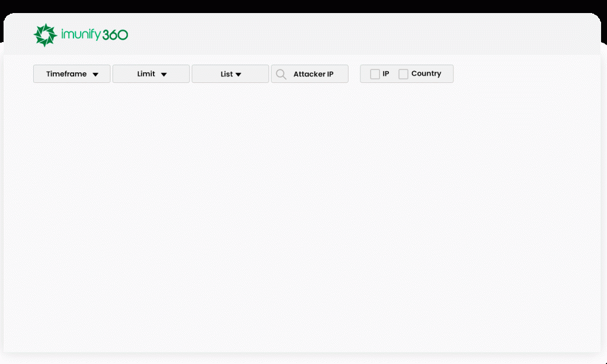Toggle IP filter via its label
The height and width of the screenshot is (364, 607).
386,74
